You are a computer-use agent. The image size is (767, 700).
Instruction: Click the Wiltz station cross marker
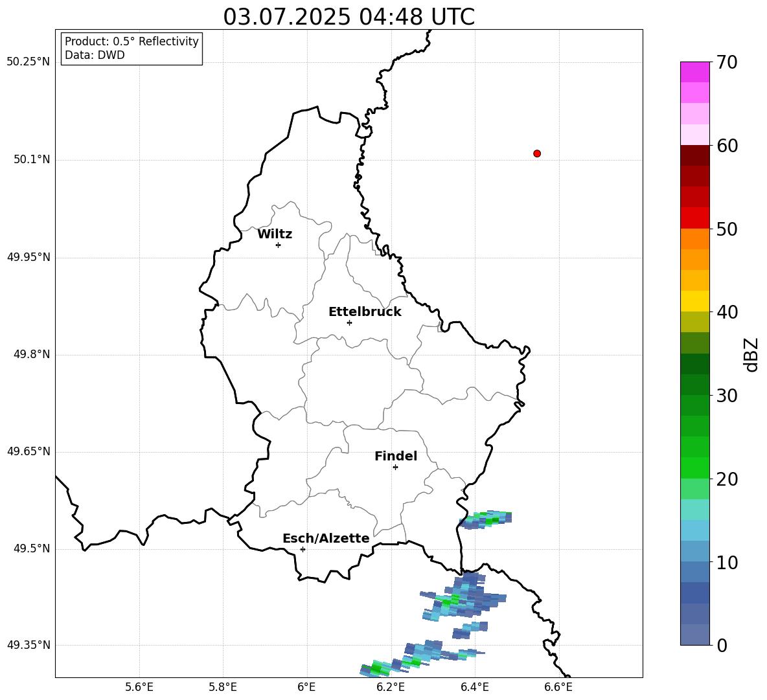278,245
